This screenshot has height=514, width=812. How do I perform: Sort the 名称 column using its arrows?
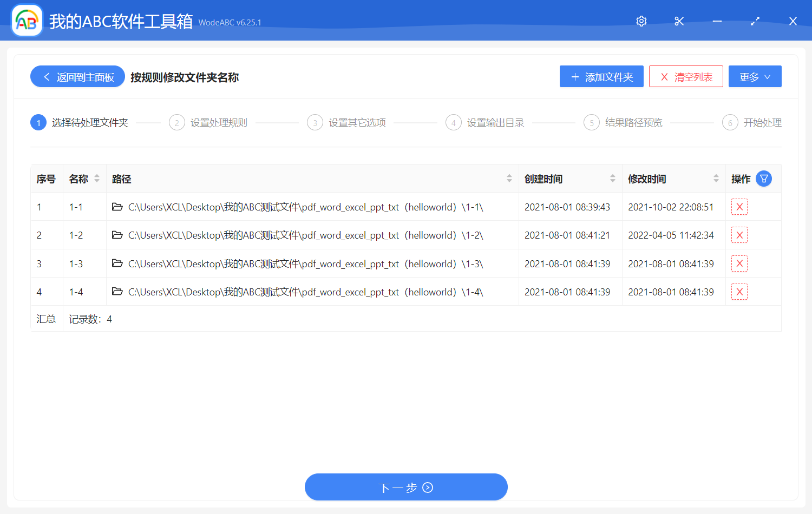[96, 178]
